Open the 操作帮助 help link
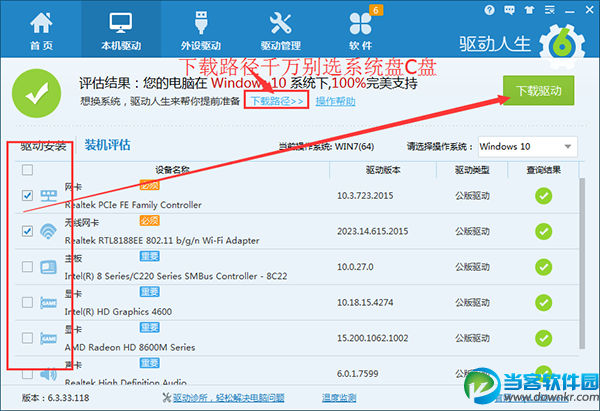 click(336, 101)
